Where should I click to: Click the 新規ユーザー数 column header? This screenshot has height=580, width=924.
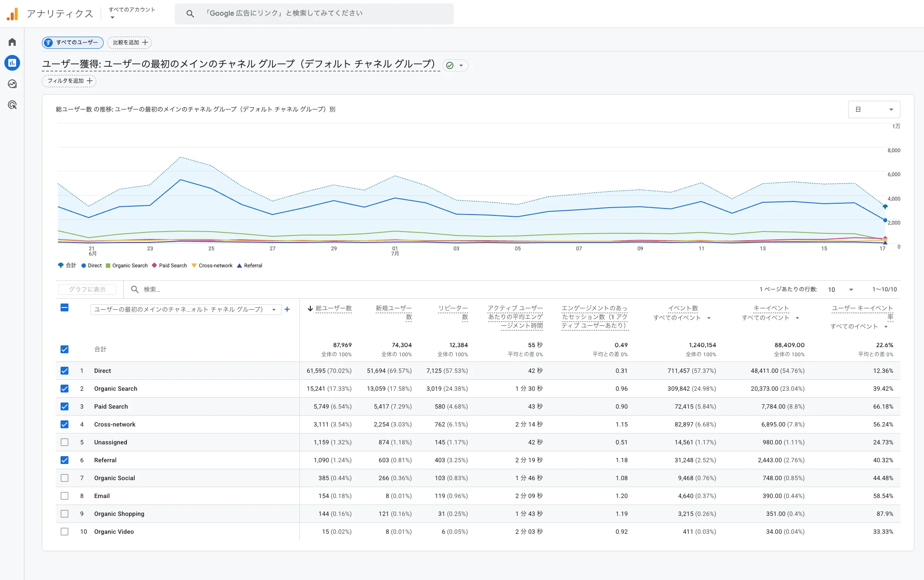click(x=394, y=312)
